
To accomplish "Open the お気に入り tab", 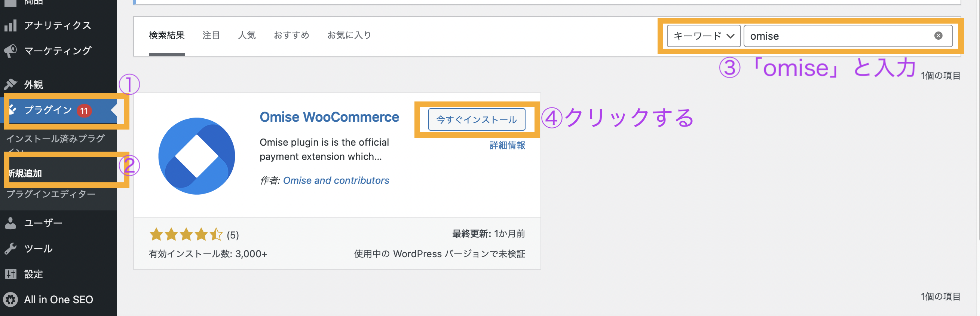I will 349,36.
